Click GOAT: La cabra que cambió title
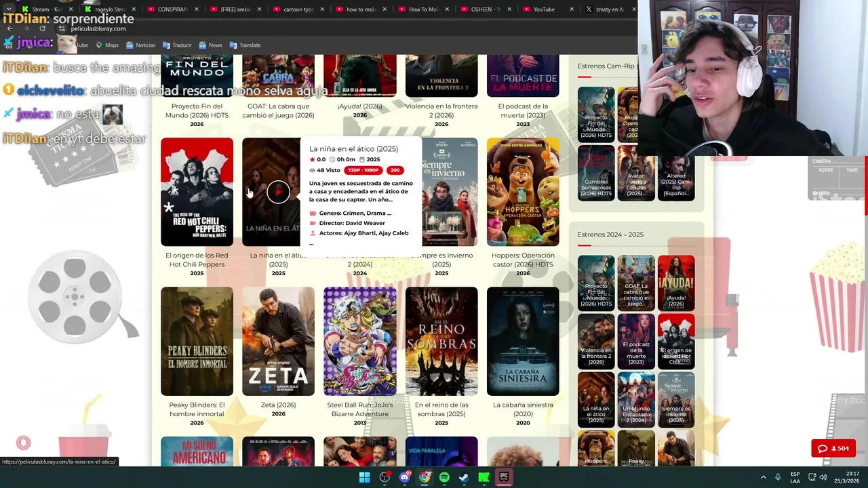868x488 pixels. click(x=278, y=110)
